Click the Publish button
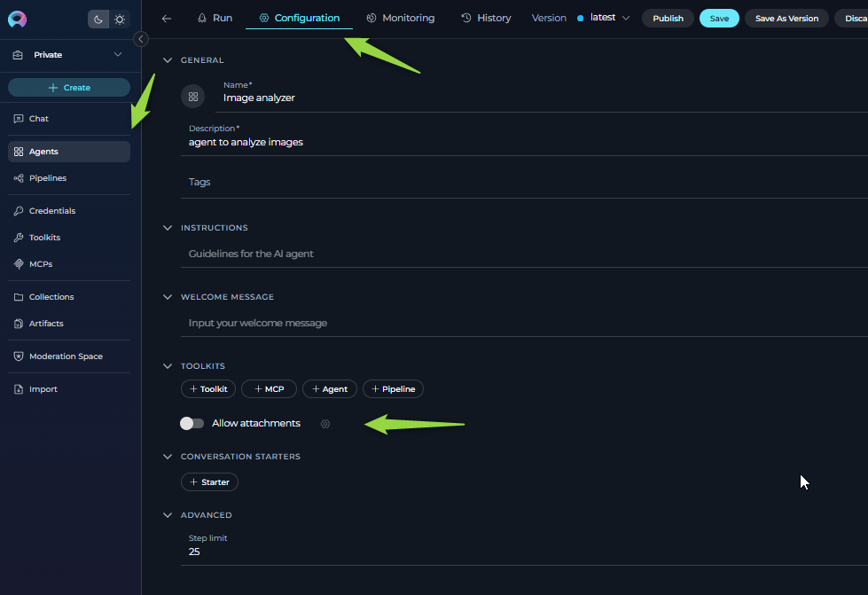 [668, 18]
